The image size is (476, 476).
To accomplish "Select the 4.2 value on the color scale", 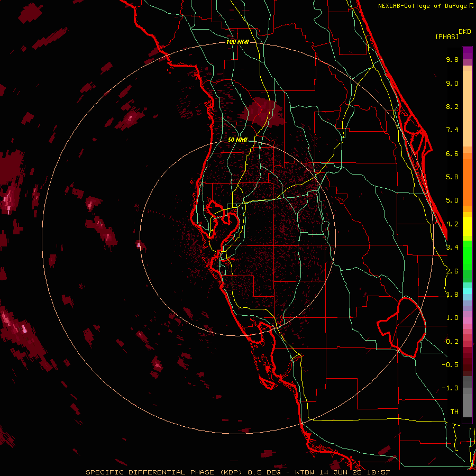I will [x=452, y=224].
